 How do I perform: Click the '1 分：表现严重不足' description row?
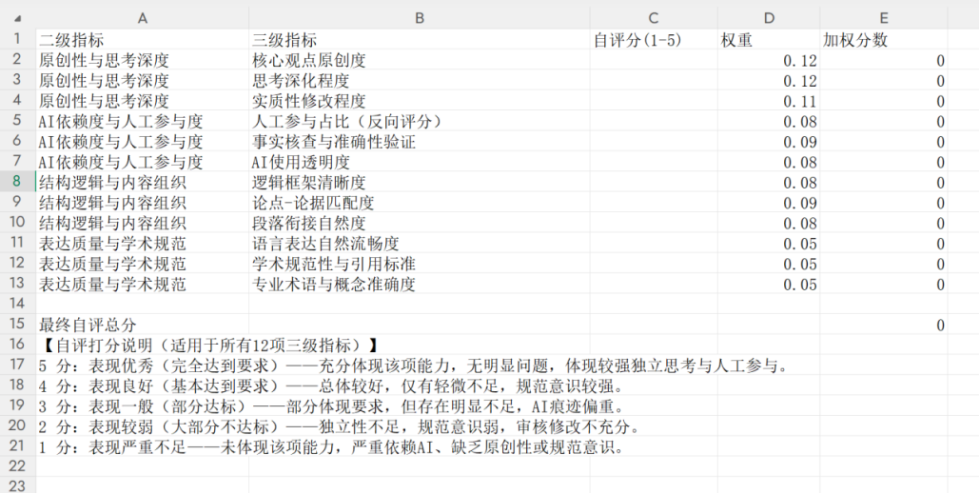point(331,447)
